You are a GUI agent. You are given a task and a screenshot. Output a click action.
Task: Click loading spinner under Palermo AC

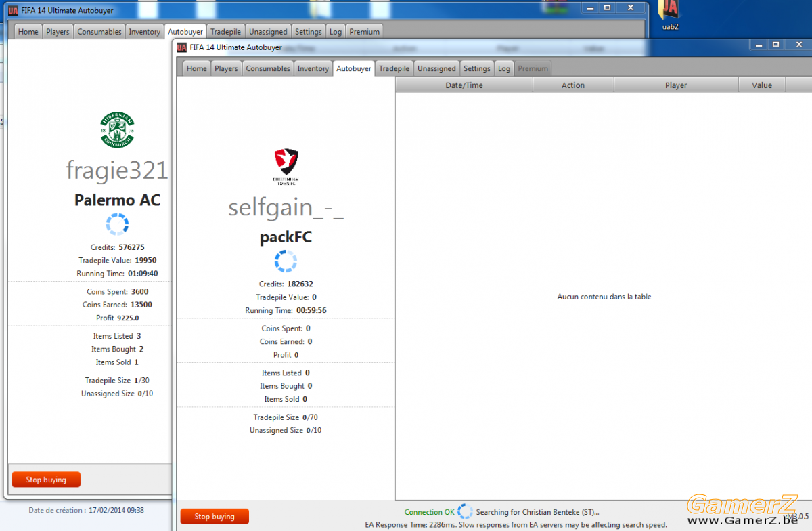117,224
